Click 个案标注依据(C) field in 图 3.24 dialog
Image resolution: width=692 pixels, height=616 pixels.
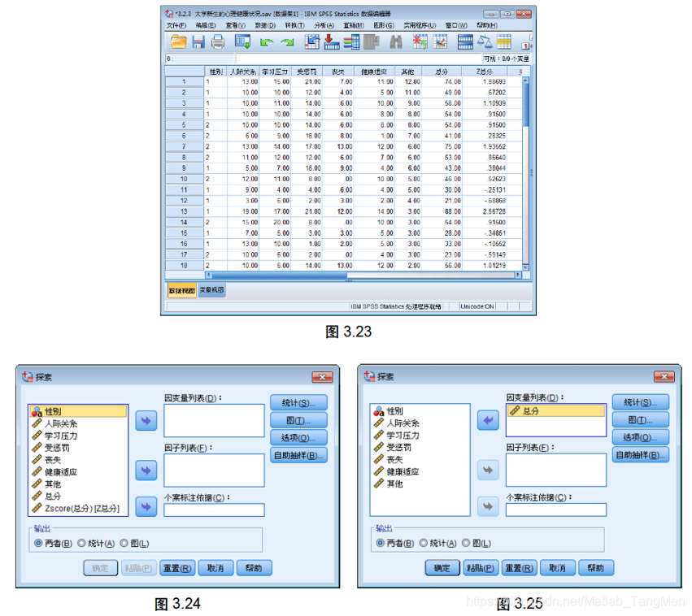pyautogui.click(x=214, y=510)
